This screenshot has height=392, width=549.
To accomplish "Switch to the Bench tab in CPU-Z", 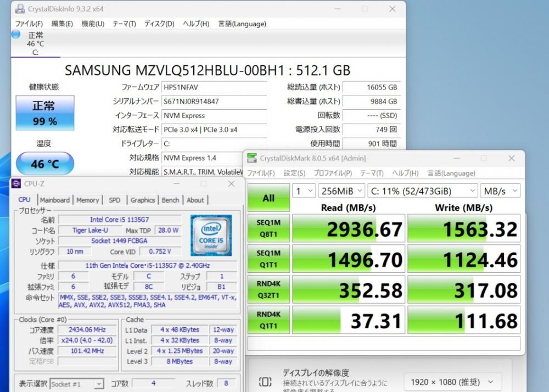I will point(171,200).
